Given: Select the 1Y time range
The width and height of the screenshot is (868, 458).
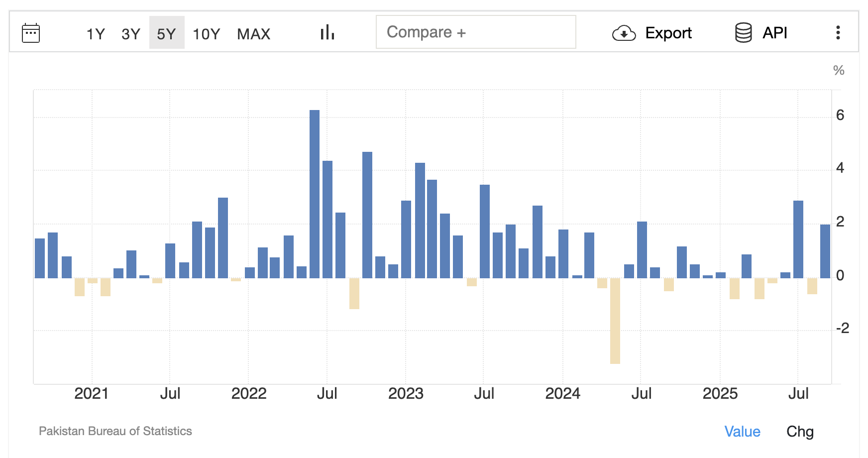Looking at the screenshot, I should (x=96, y=34).
